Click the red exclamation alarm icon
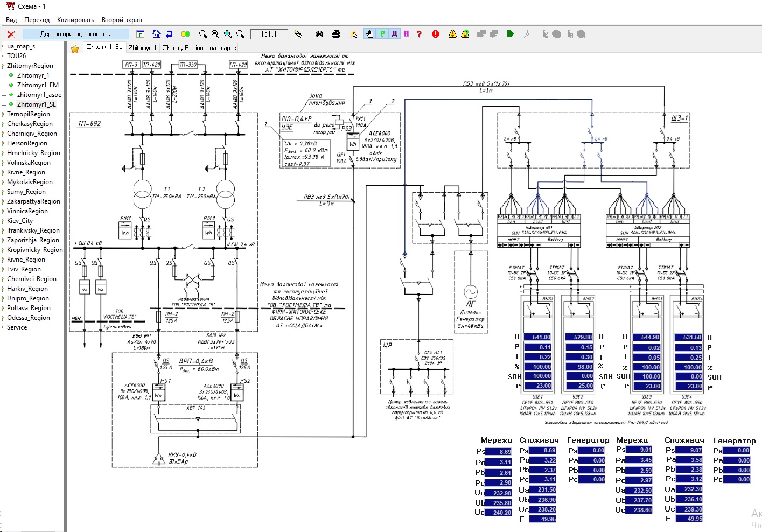 tap(436, 34)
